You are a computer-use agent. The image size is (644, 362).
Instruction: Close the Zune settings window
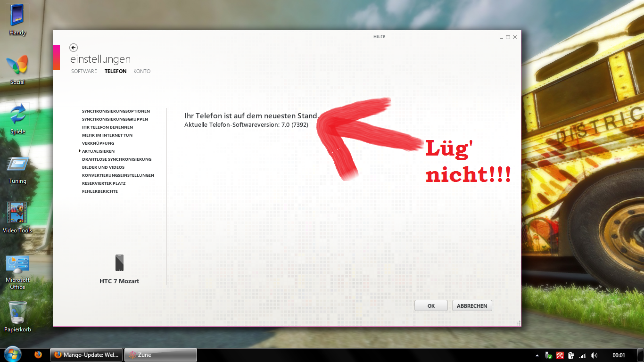tap(515, 37)
